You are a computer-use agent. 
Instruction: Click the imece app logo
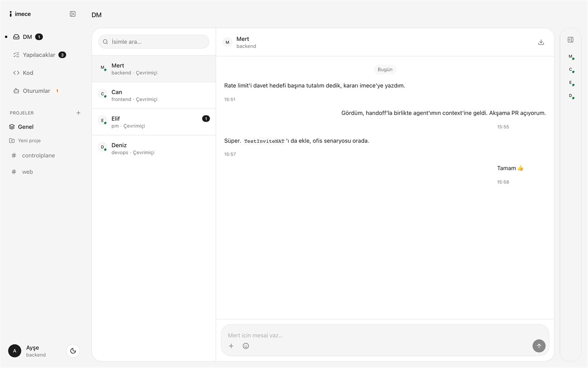tap(20, 14)
